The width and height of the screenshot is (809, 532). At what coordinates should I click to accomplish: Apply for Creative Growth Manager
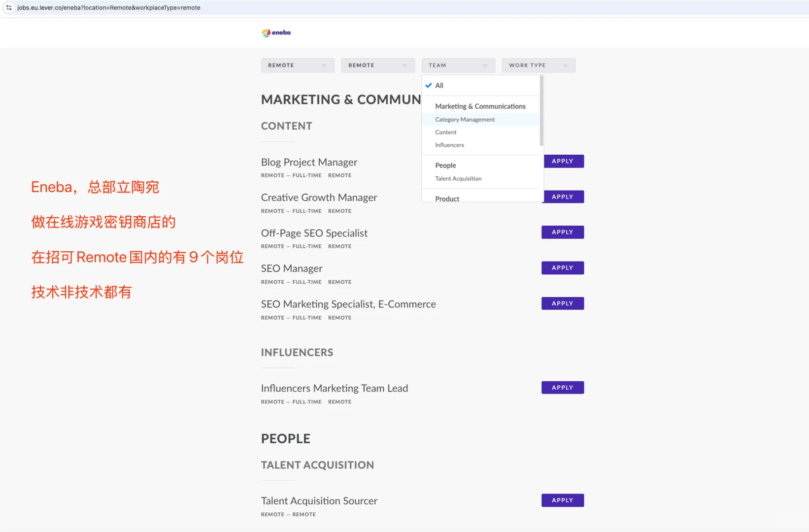[563, 197]
